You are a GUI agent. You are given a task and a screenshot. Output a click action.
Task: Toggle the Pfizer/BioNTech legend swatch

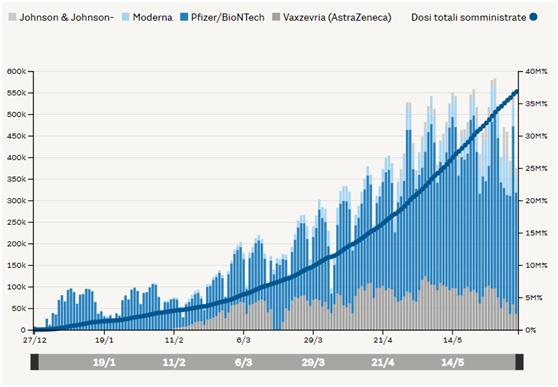[184, 17]
